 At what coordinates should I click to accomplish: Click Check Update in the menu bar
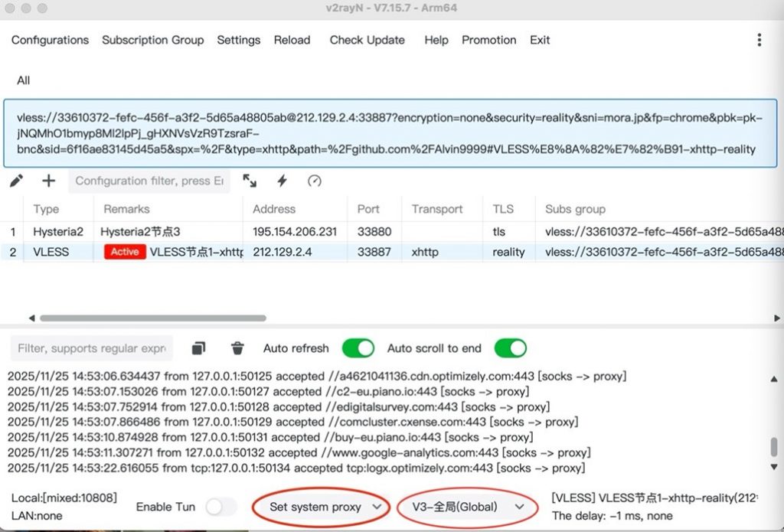click(367, 40)
